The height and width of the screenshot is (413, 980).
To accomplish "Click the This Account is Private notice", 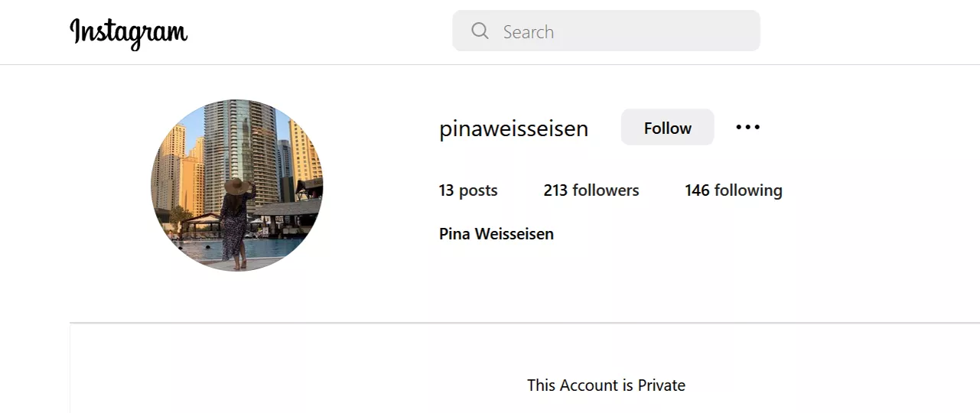I will point(606,385).
